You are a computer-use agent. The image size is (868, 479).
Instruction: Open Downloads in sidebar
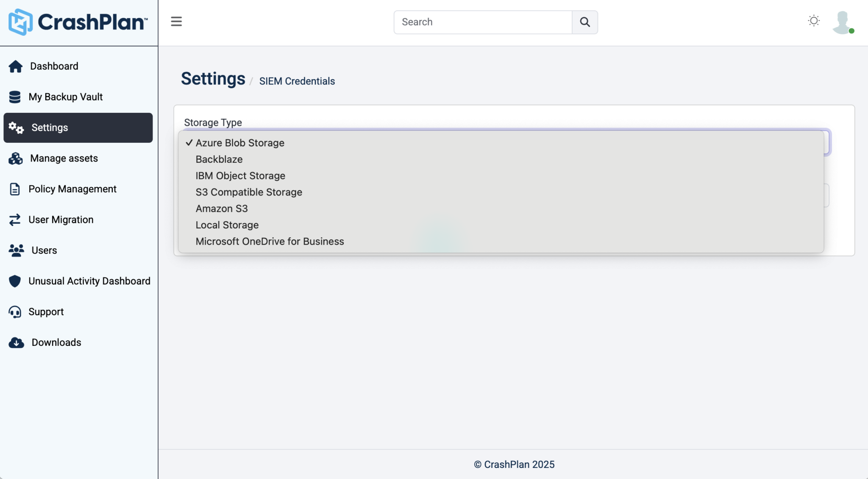56,343
